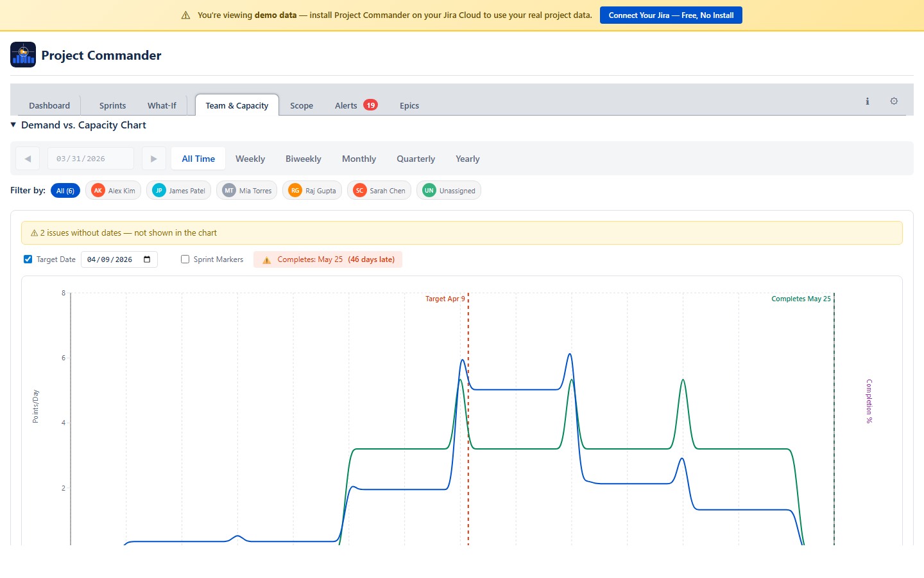Select the RG avatar for Raj Gupta
This screenshot has height=578, width=924.
point(295,190)
